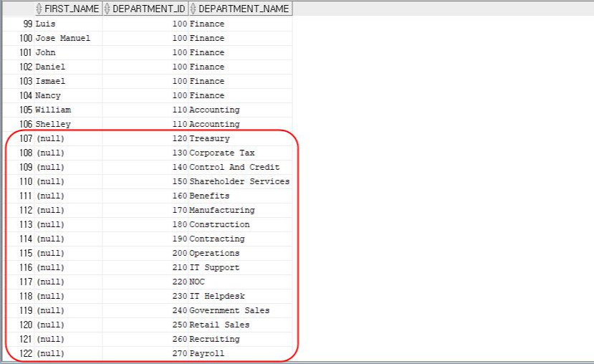The image size is (594, 364).
Task: Select the 'Payroll' cell
Action: pyautogui.click(x=240, y=354)
